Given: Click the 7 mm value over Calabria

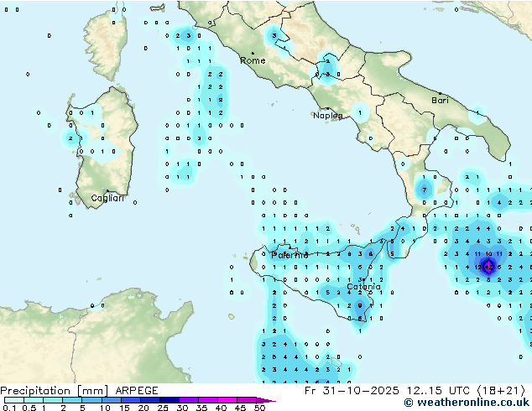Looking at the screenshot, I should click(x=424, y=190).
